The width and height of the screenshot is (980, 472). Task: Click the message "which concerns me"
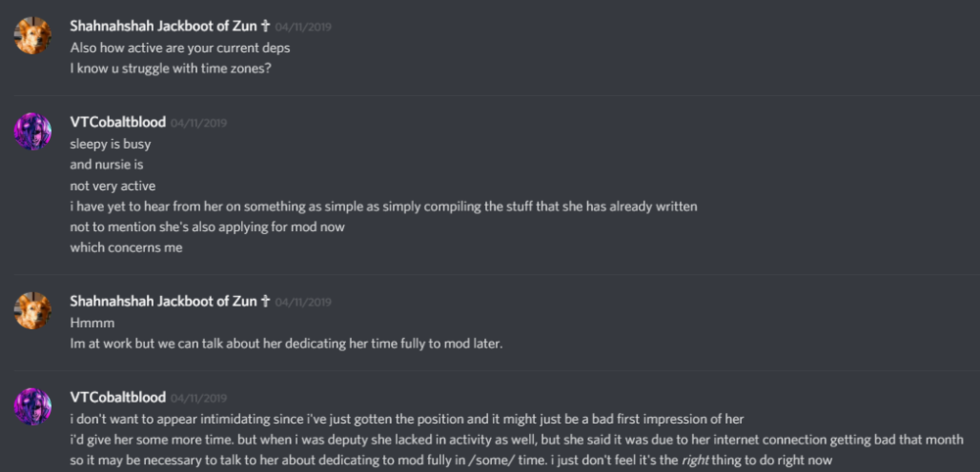click(x=125, y=248)
